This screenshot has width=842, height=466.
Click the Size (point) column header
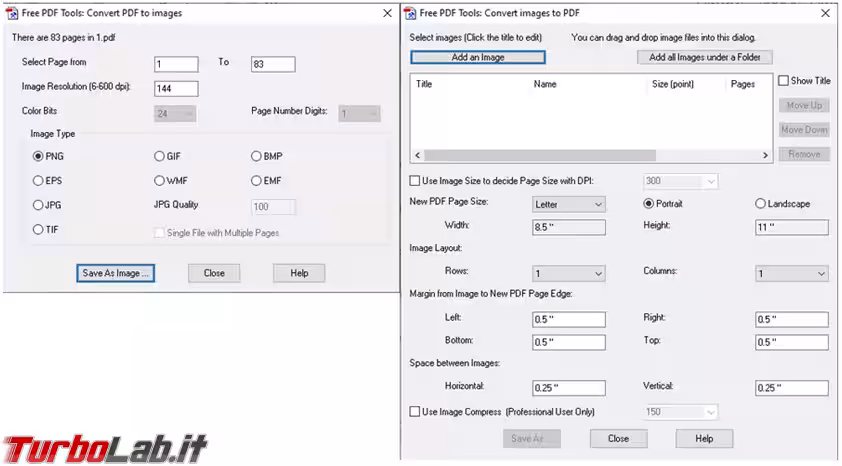672,84
